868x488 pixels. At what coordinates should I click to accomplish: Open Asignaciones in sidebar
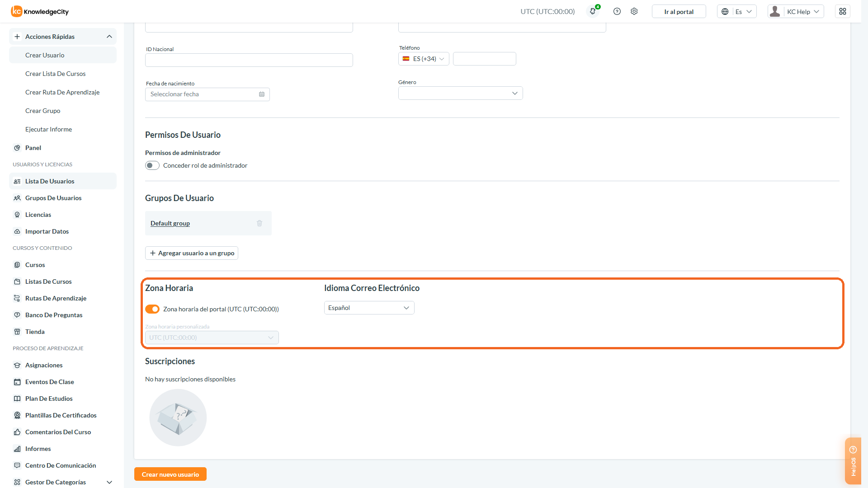[x=63, y=365]
